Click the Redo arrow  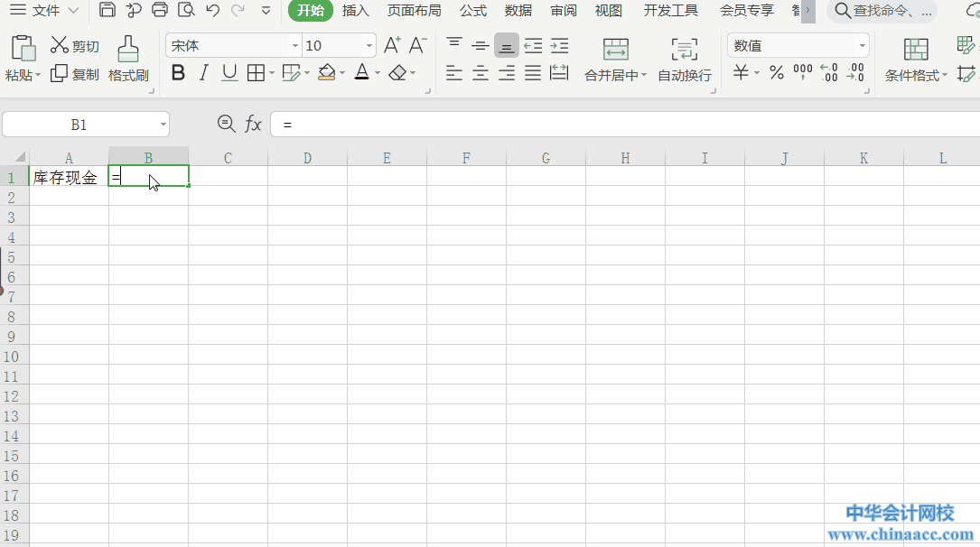(238, 10)
